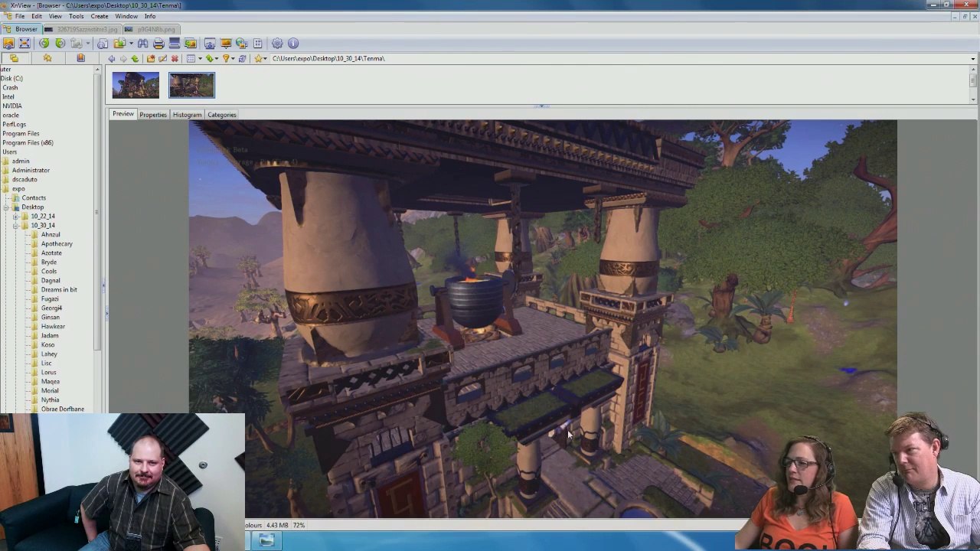Select the Categories tab
980x551 pixels.
tap(222, 115)
